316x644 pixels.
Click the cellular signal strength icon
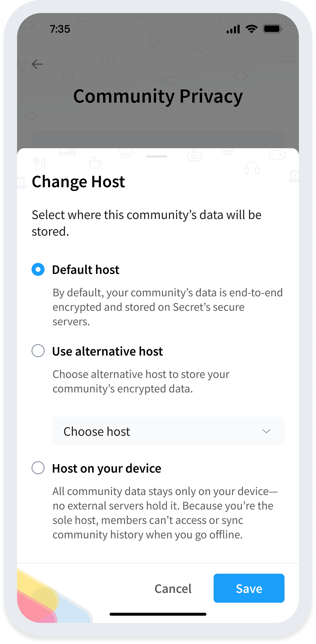(233, 29)
